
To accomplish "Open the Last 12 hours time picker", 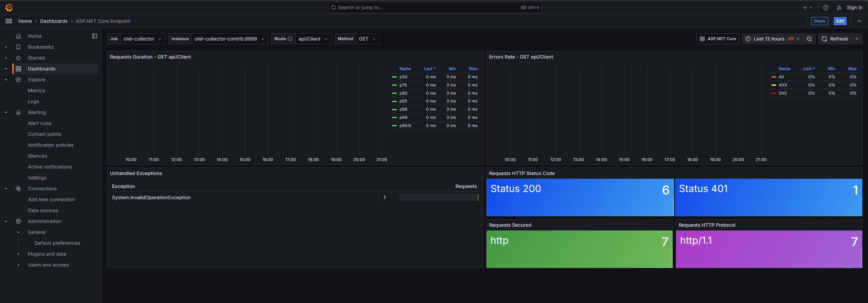I will pos(773,39).
